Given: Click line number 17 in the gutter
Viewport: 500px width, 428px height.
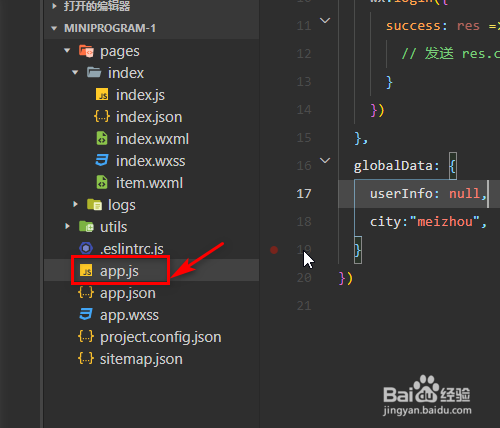Looking at the screenshot, I should point(304,194).
